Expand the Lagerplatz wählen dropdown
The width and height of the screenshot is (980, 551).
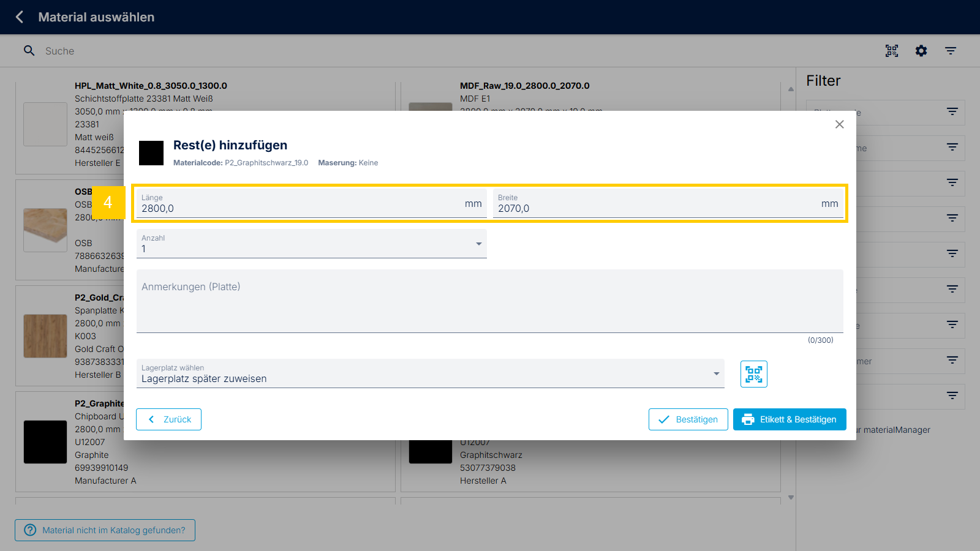(x=430, y=373)
